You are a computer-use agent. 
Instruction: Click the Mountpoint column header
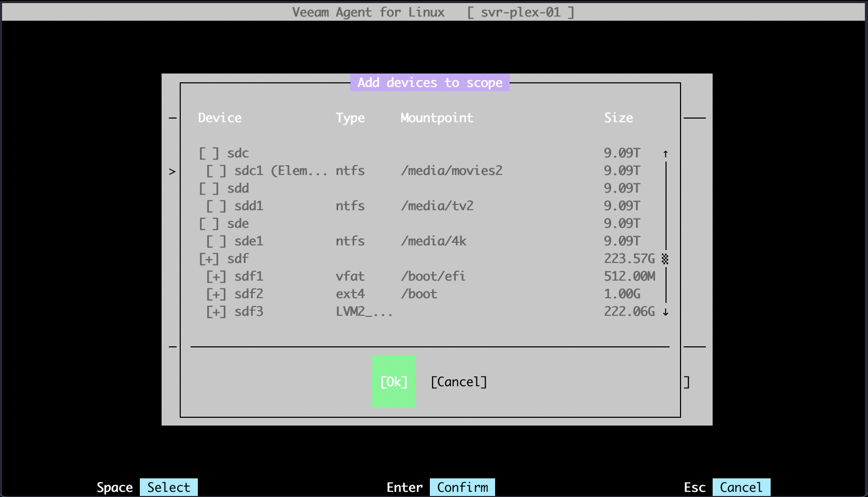pyautogui.click(x=437, y=118)
